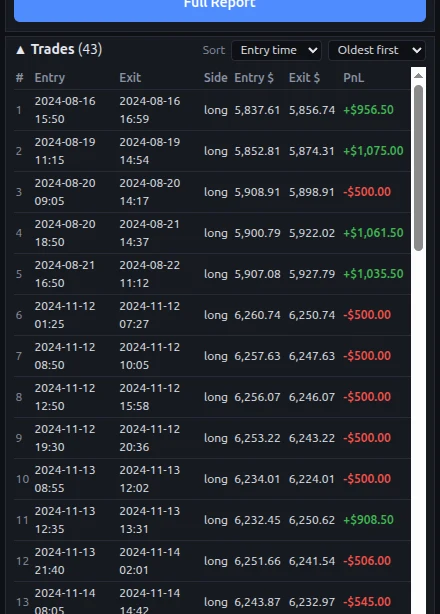440x614 pixels.
Task: Click exit time 2024-08-21 14:37
Action: [x=150, y=233]
